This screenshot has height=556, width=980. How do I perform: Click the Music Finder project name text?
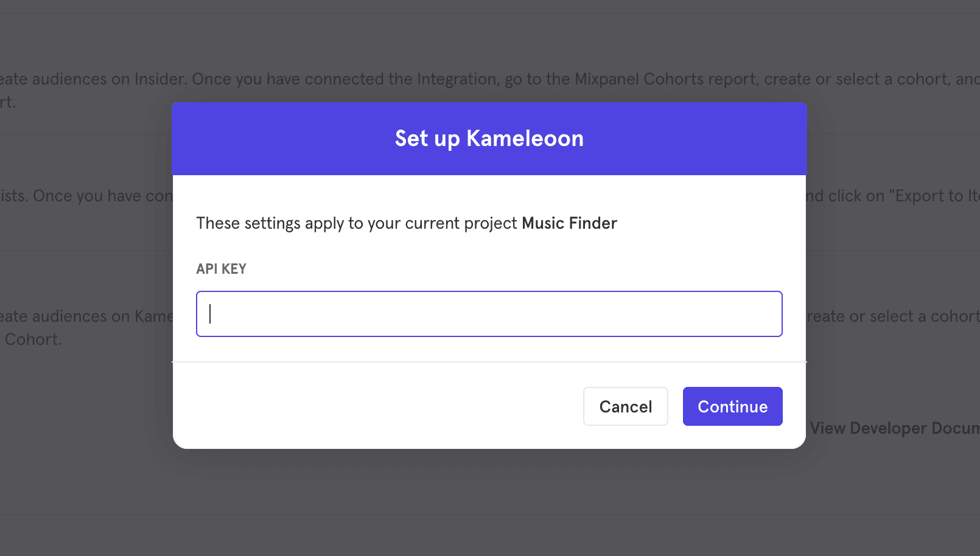(x=569, y=223)
